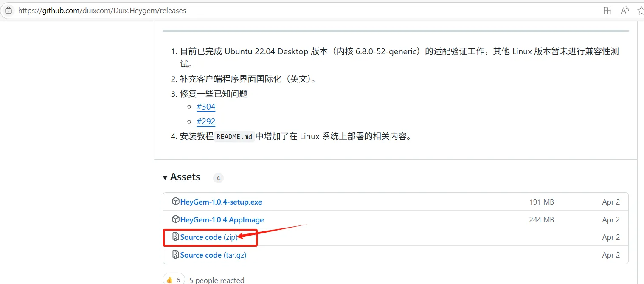Collapse the Assets section triangle
Image resolution: width=644 pixels, height=284 pixels.
click(165, 177)
